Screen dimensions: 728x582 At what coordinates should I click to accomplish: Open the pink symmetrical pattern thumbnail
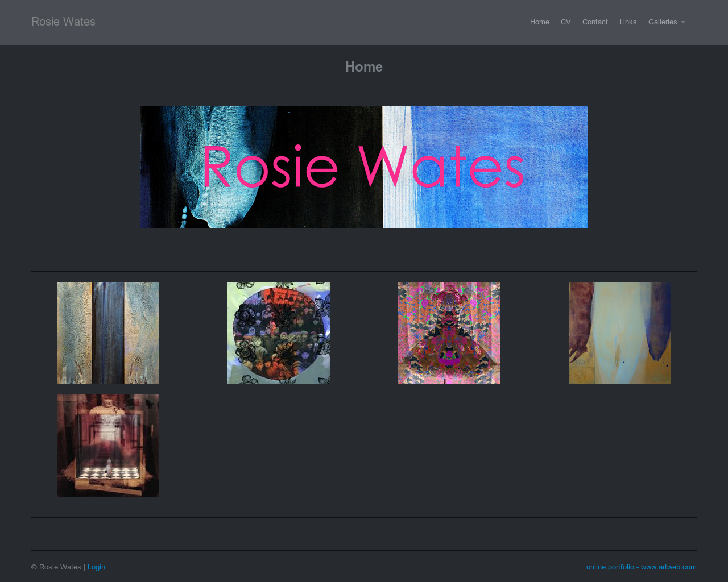(449, 333)
